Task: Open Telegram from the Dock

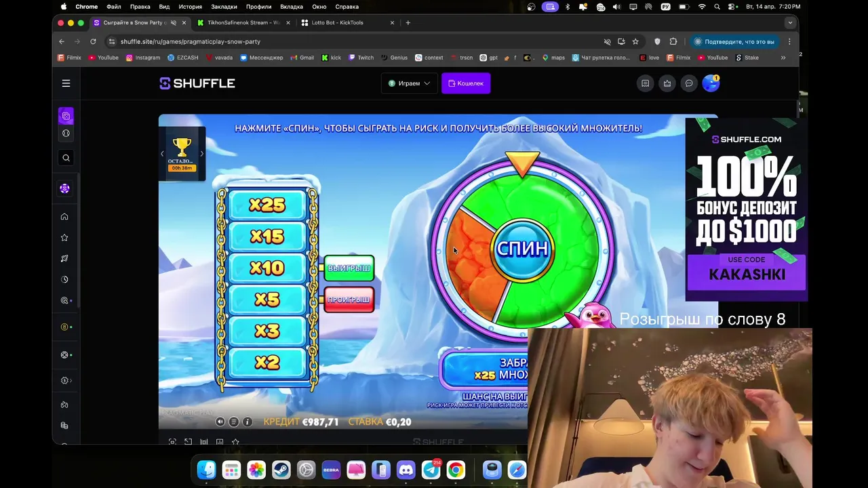Action: (x=431, y=470)
